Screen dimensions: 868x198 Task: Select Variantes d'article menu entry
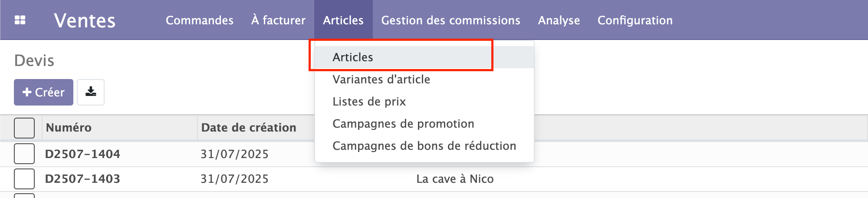click(381, 79)
